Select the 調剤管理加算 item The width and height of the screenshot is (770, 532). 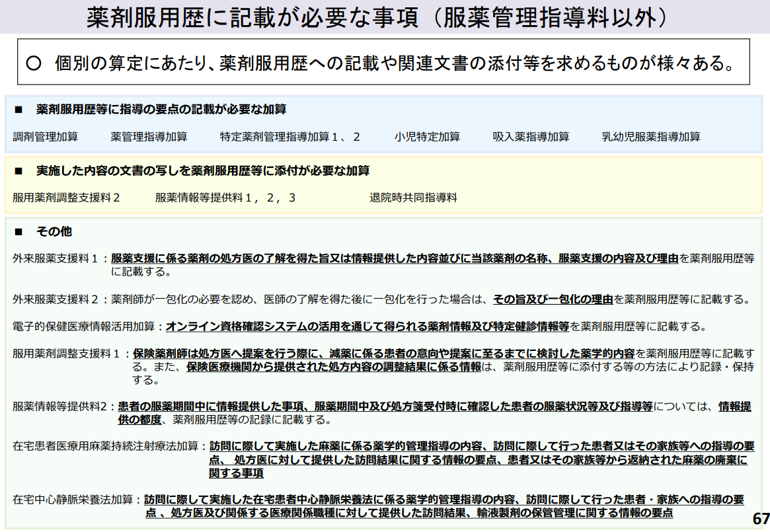coord(46,137)
